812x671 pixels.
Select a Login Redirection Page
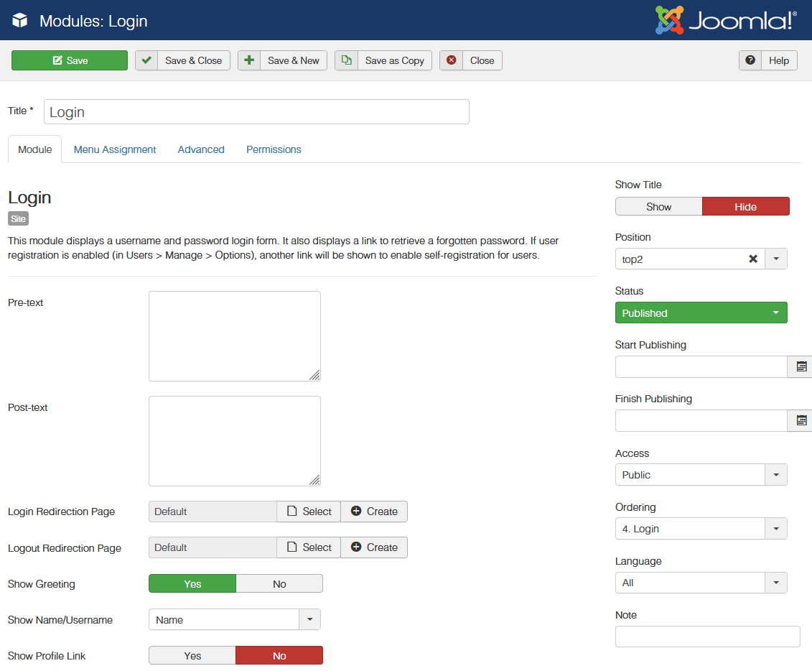coord(309,512)
